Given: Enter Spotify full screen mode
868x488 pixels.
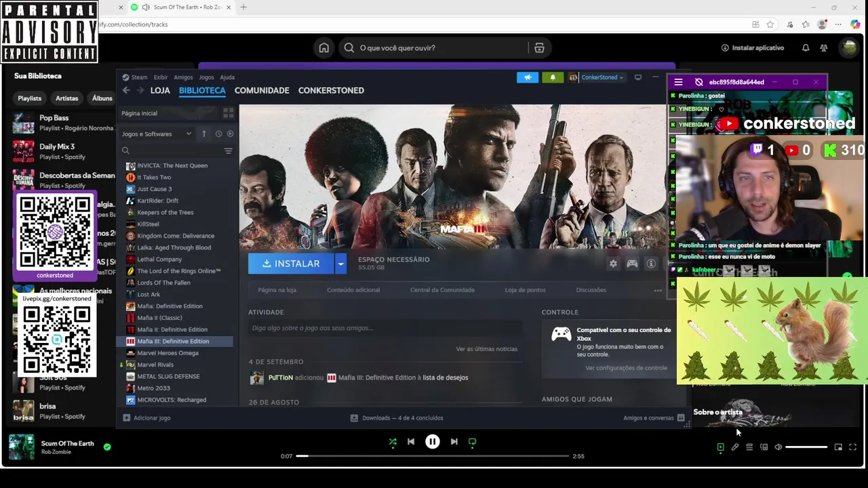Looking at the screenshot, I should (852, 447).
